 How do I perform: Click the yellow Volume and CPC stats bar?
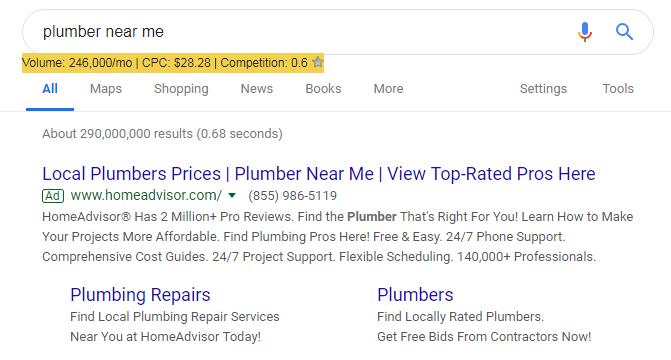pyautogui.click(x=173, y=63)
